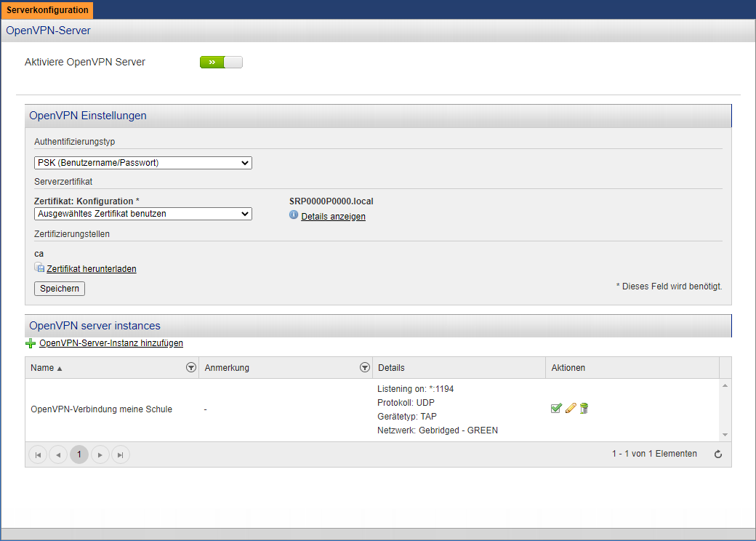Click the info icon beside Details anzeigen
This screenshot has width=756, height=541.
coord(294,215)
